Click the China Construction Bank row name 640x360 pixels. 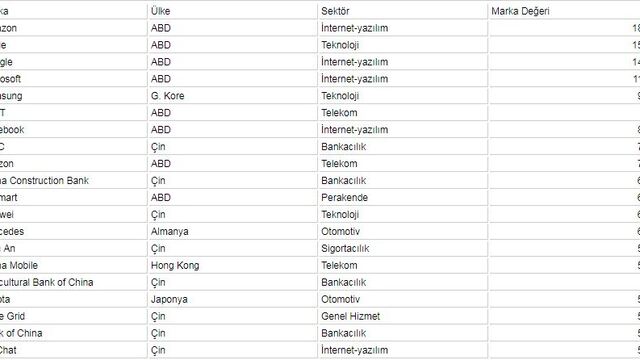click(44, 180)
